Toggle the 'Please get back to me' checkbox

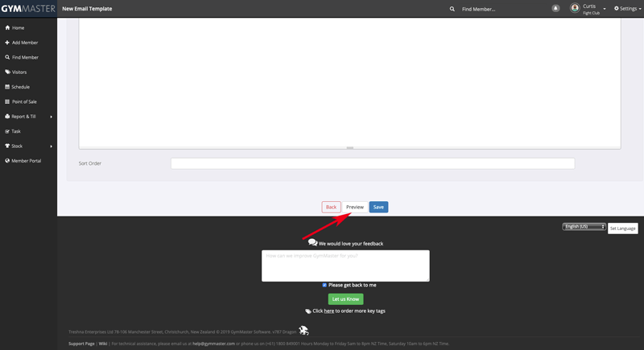click(x=324, y=285)
